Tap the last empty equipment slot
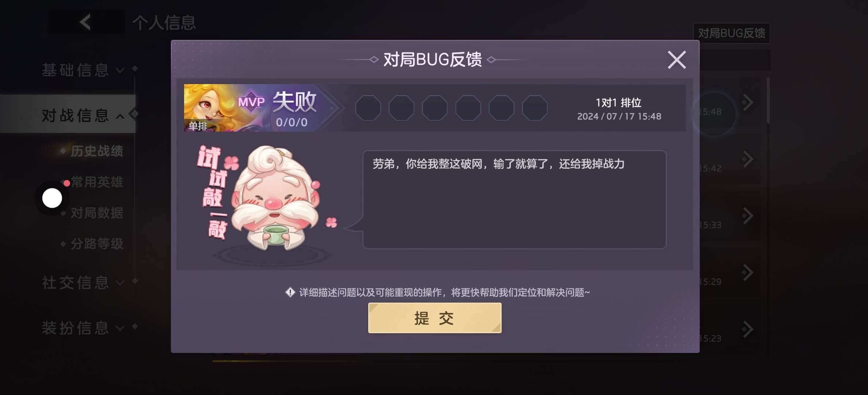This screenshot has width=868, height=395. [x=534, y=108]
